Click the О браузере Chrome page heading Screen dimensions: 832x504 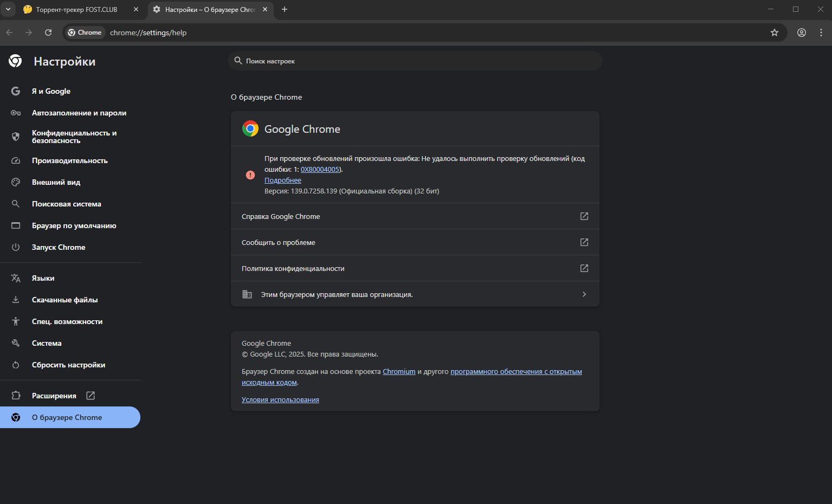267,98
